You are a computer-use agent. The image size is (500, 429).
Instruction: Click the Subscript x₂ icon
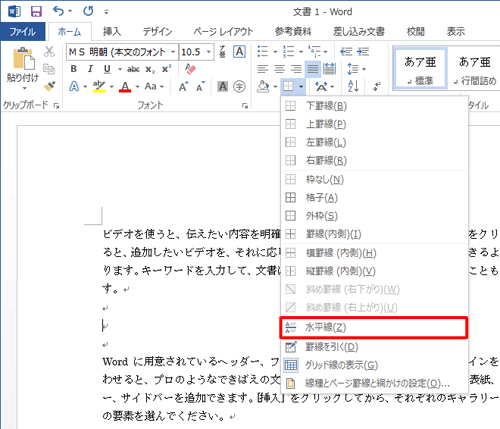point(150,69)
